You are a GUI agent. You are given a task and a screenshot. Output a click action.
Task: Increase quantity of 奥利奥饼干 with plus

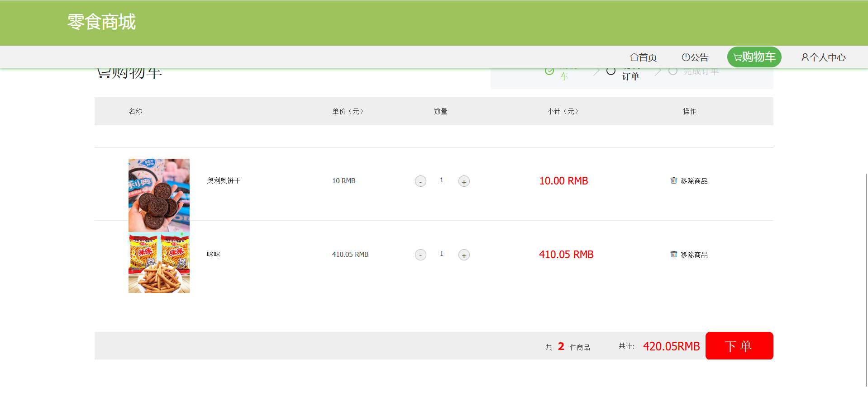click(x=464, y=181)
